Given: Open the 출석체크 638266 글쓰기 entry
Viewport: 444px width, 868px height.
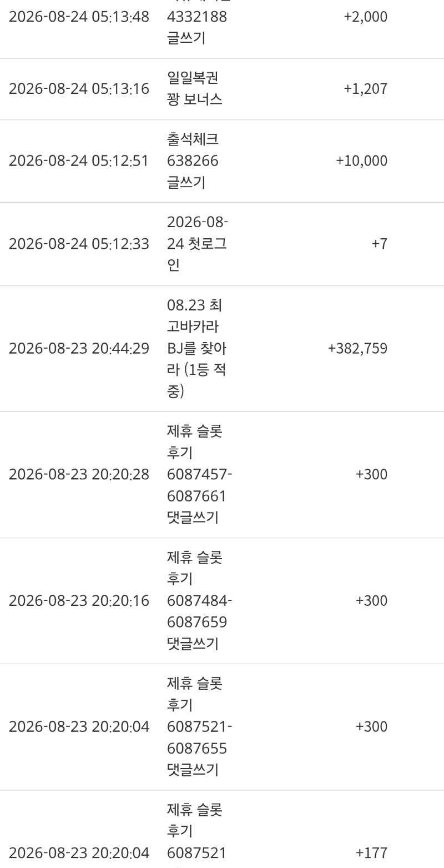Looking at the screenshot, I should [193, 161].
